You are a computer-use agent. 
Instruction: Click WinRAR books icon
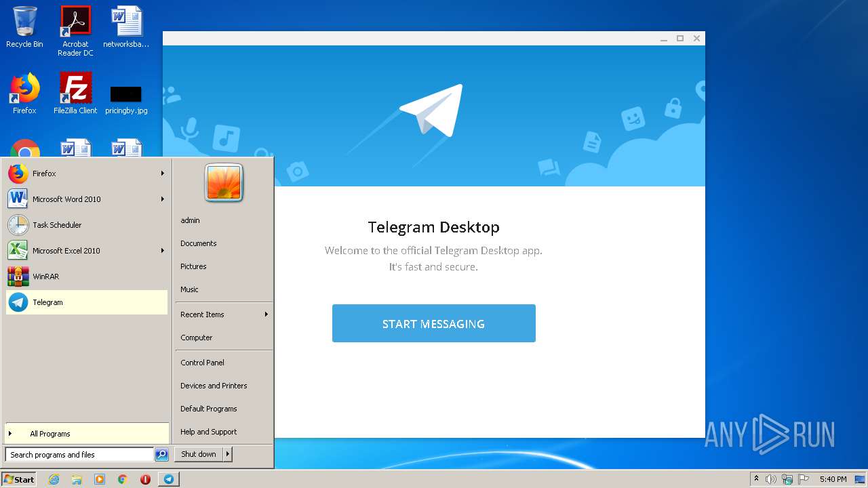[x=18, y=277]
